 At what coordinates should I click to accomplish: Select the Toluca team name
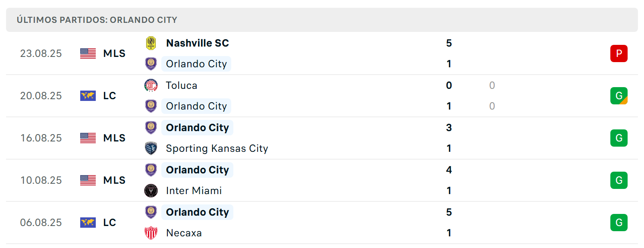(x=182, y=85)
